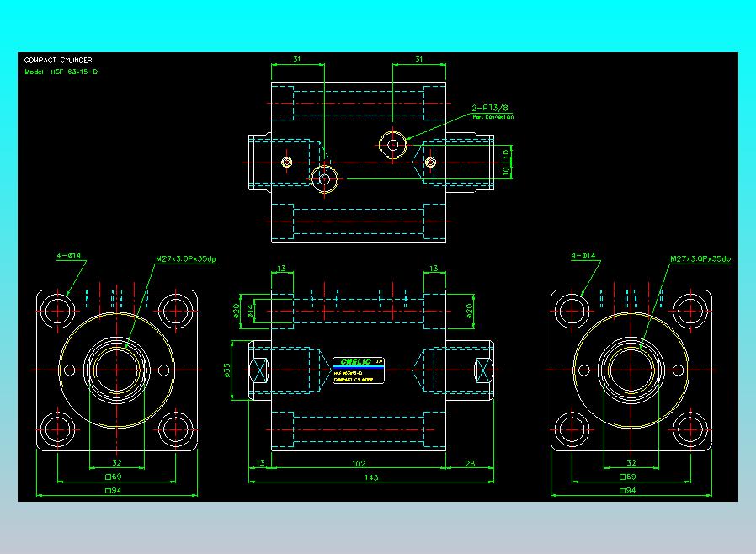Screen dimensions: 756x554
Task: Click the "28" rod extension dimension
Action: pyautogui.click(x=470, y=464)
